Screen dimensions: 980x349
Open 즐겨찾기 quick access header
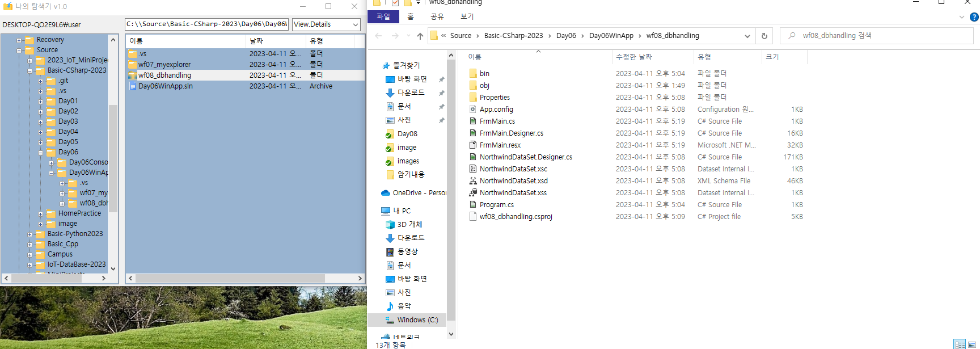(x=401, y=66)
